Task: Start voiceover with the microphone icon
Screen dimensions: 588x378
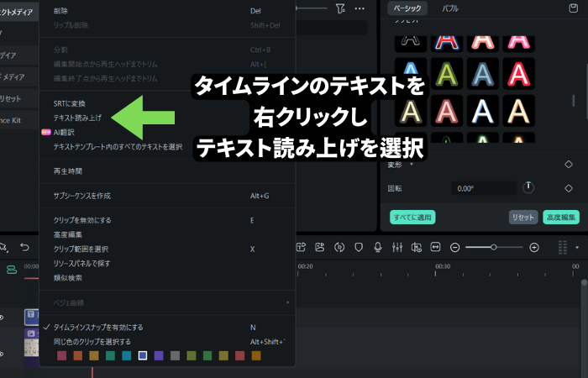Action: pos(378,247)
